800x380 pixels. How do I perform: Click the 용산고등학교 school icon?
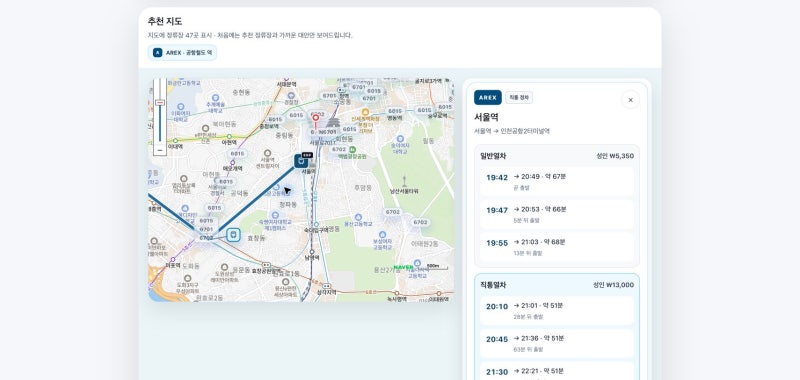pos(358,217)
